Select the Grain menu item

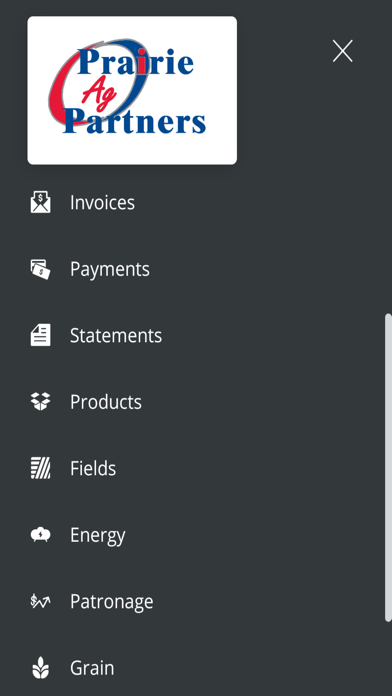92,668
